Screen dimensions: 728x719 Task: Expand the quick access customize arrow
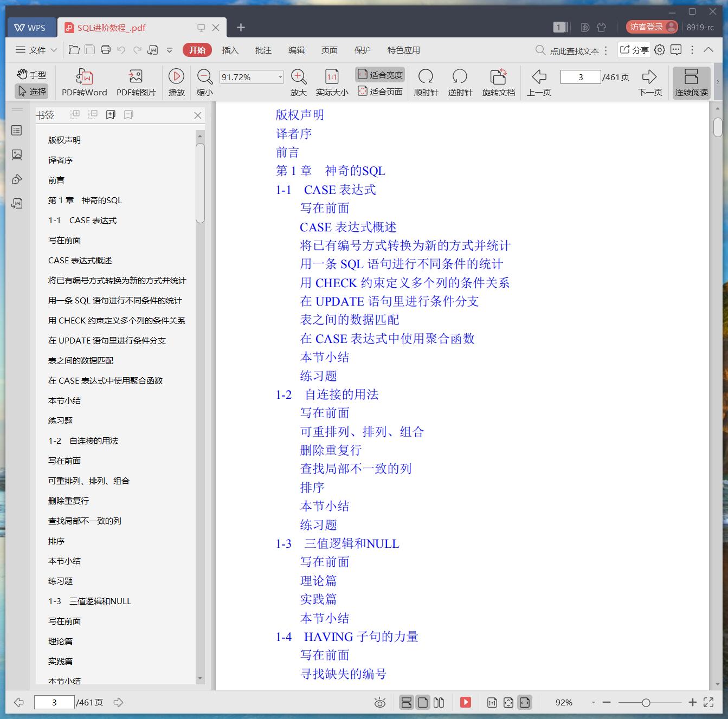(170, 50)
